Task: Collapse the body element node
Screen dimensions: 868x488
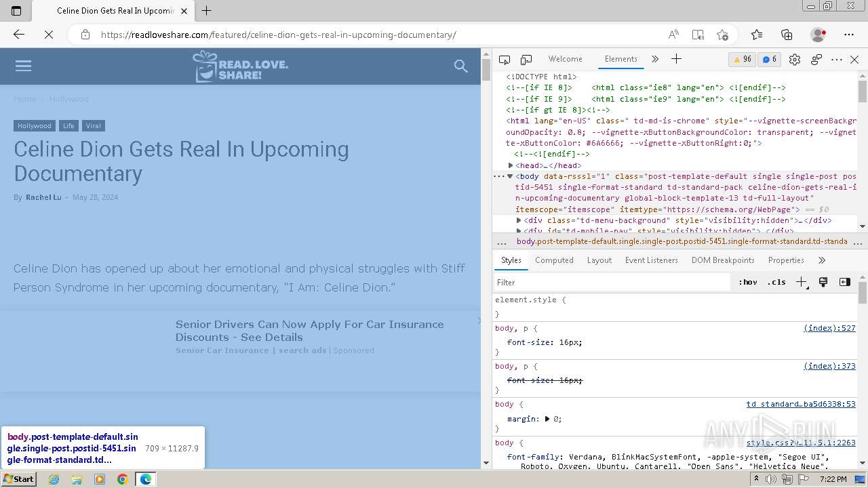Action: (x=510, y=176)
